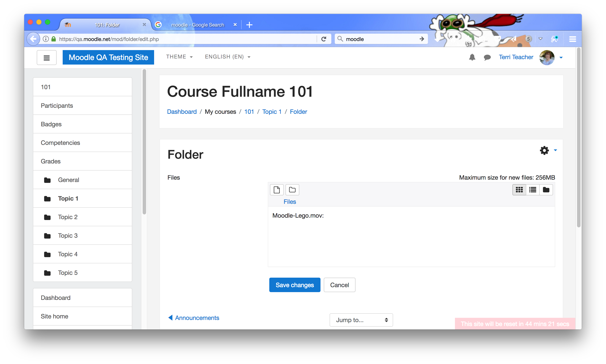The image size is (606, 364).
Task: Open the toolbar pocket dropdown arrow icon
Action: pyautogui.click(x=540, y=39)
